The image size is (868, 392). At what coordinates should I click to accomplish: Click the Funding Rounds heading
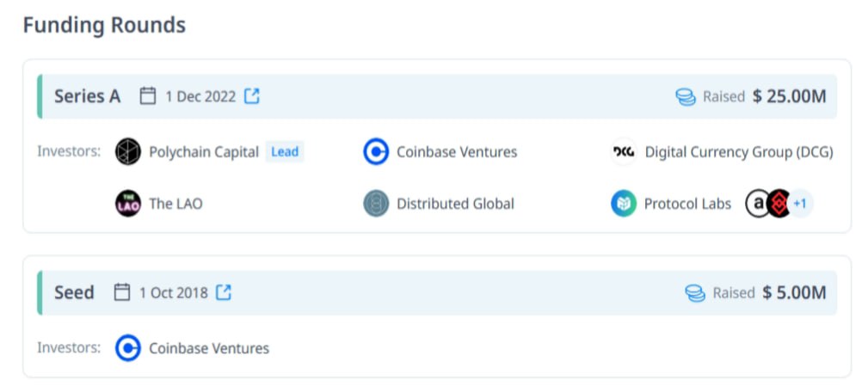[104, 26]
